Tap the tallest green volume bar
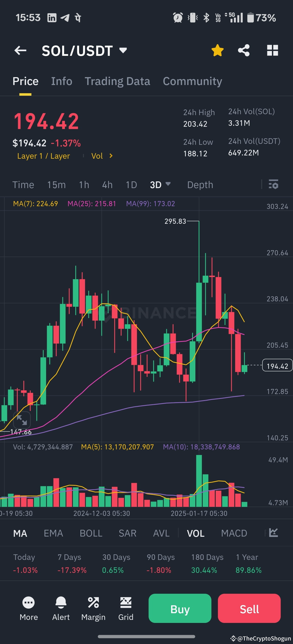Screen dimensions: 293x644 click(199, 481)
